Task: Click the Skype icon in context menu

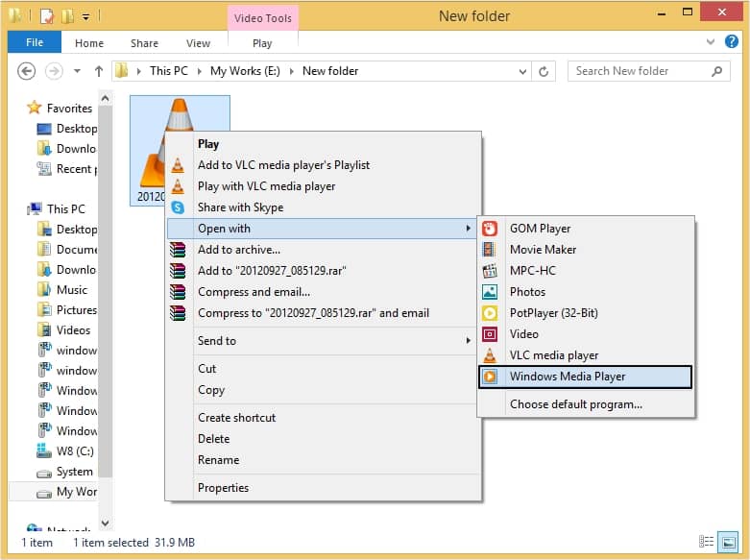Action: click(x=178, y=207)
